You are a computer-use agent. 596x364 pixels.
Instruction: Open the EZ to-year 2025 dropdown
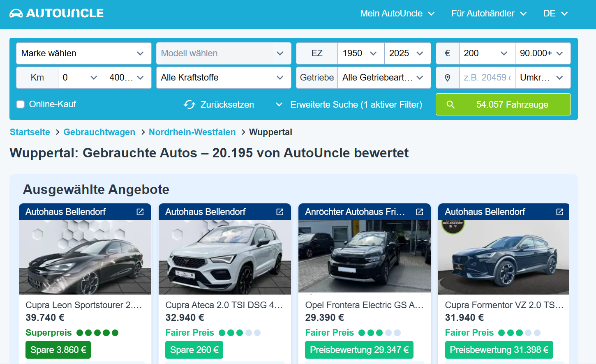(x=407, y=53)
